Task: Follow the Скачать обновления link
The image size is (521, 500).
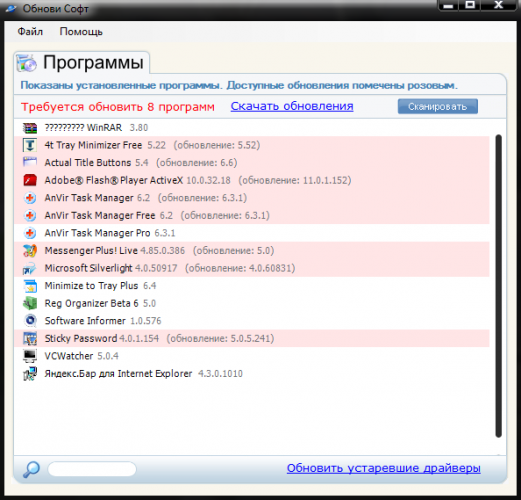Action: pyautogui.click(x=292, y=106)
